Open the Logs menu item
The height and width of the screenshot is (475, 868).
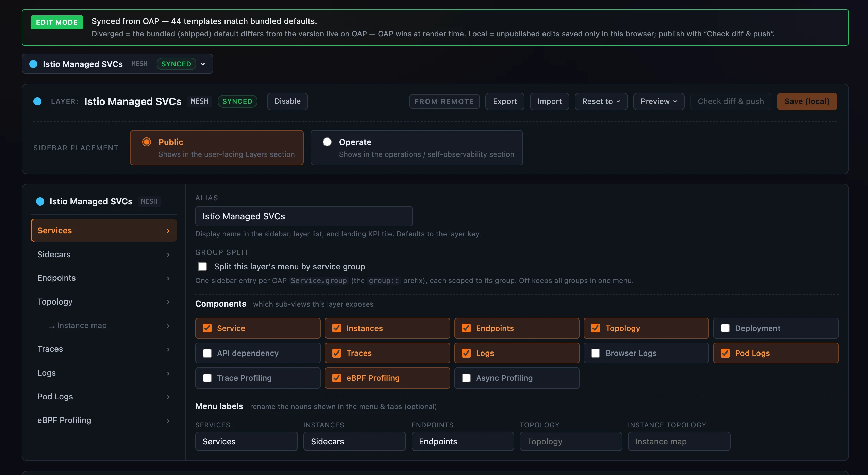click(x=104, y=373)
